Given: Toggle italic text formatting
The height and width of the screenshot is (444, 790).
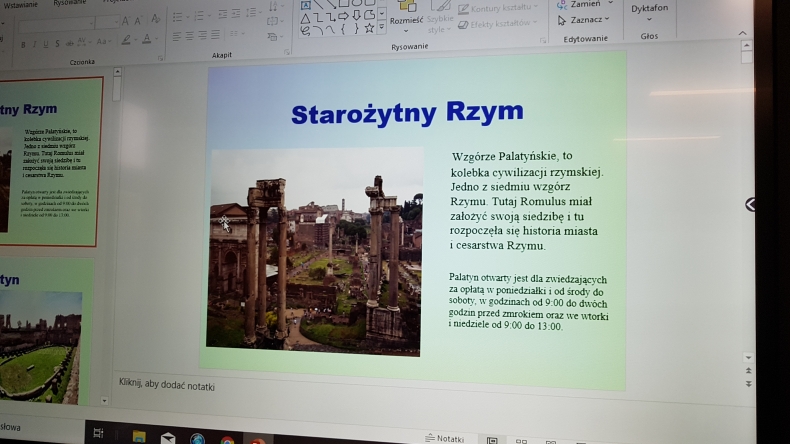Looking at the screenshot, I should point(34,44).
